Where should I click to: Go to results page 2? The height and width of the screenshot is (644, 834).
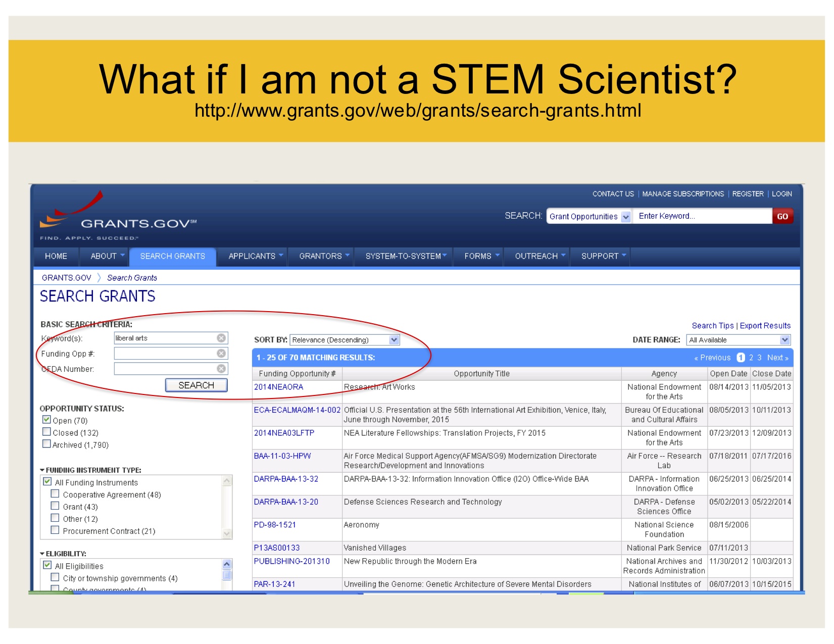click(x=751, y=358)
